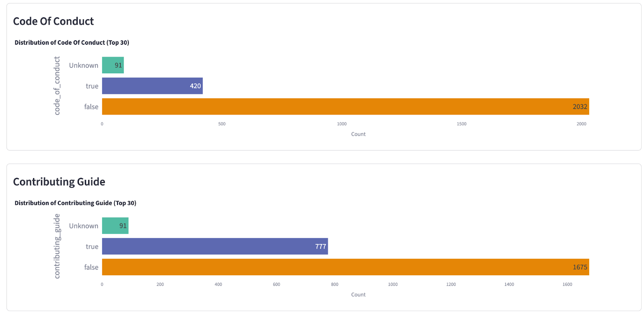Click the 2000 tick on the x-axis
The height and width of the screenshot is (316, 644).
click(581, 124)
